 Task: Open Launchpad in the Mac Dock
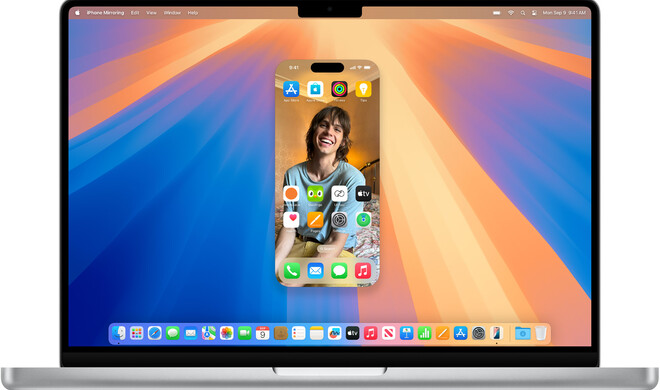[x=136, y=333]
